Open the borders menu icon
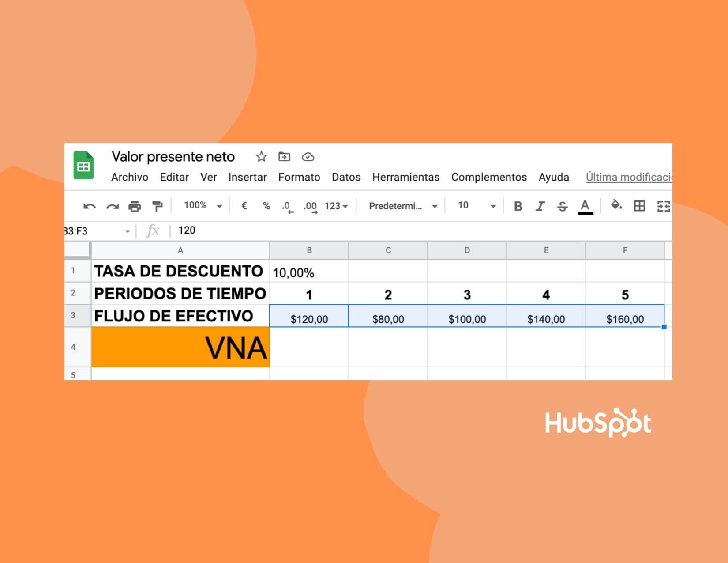The image size is (728, 563). point(640,205)
